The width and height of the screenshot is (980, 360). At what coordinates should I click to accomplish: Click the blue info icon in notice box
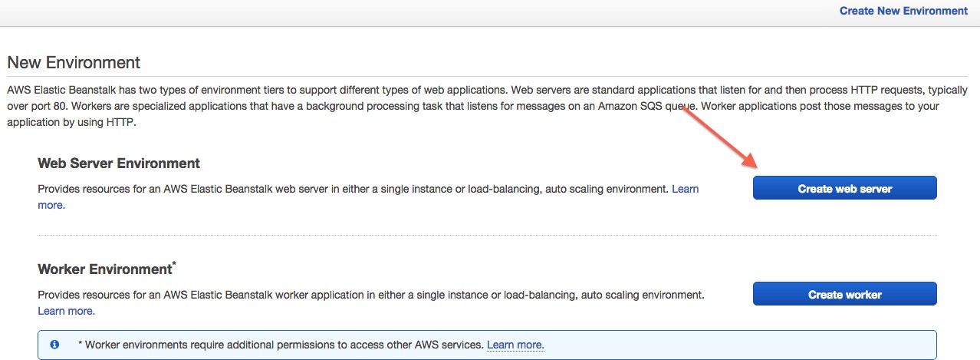point(54,345)
